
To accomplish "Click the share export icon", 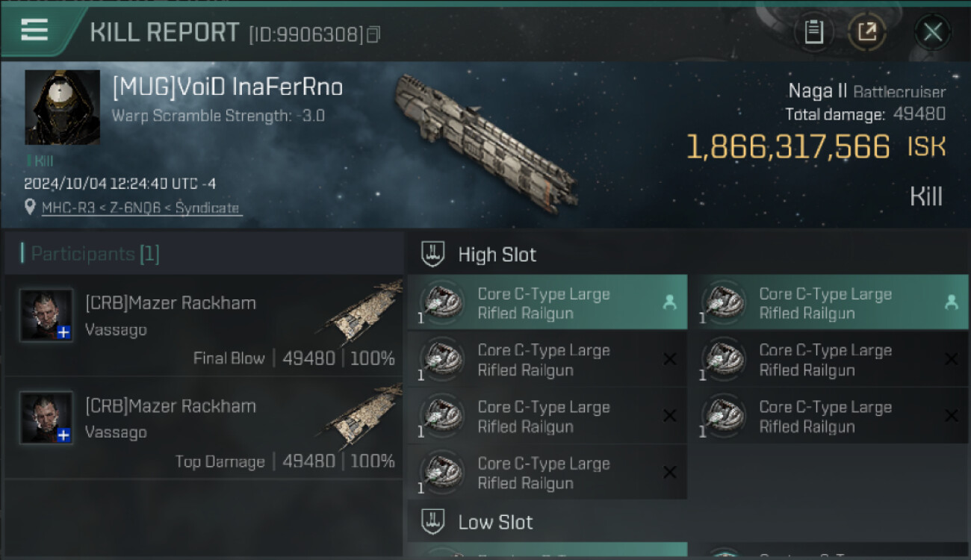I will coord(867,32).
